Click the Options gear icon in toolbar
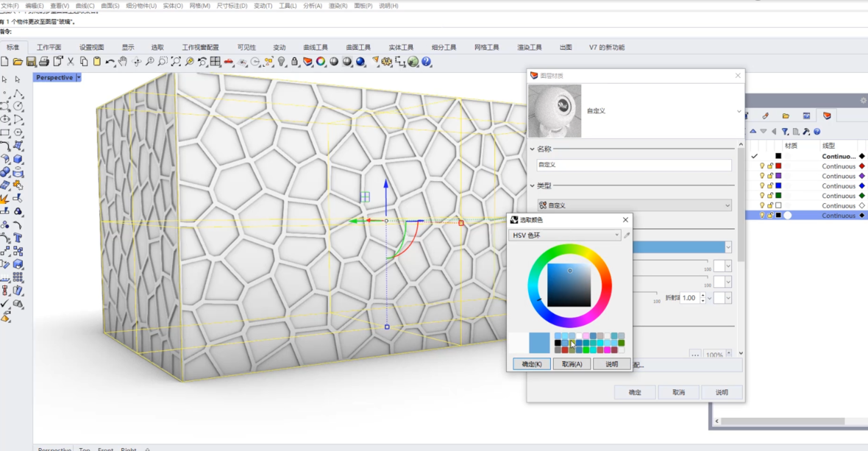The width and height of the screenshot is (868, 451). 387,62
